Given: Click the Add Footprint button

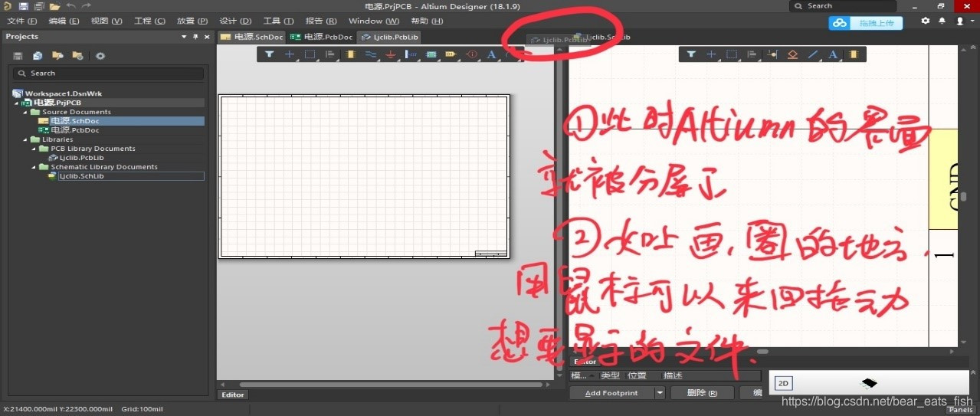Looking at the screenshot, I should click(611, 393).
